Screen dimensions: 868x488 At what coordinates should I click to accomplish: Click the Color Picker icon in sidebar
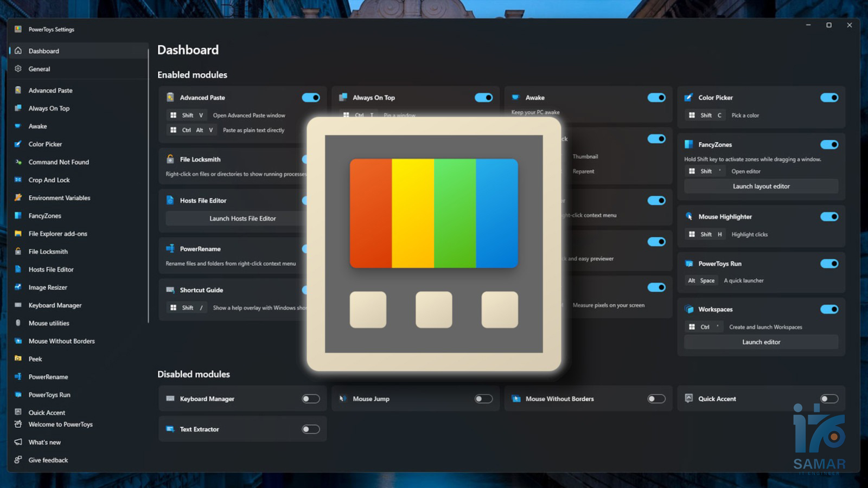coord(18,144)
